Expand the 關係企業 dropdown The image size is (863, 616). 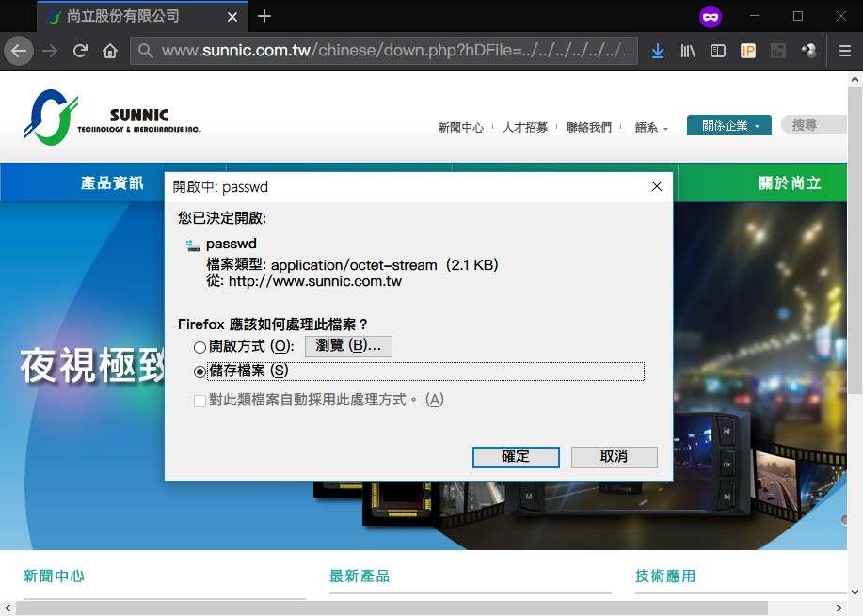tap(728, 125)
